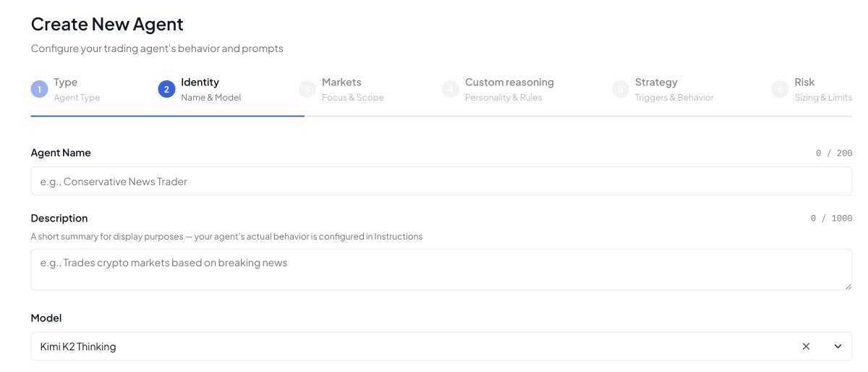Click the Create New Agent heading
Image resolution: width=868 pixels, height=372 pixels.
click(x=107, y=24)
